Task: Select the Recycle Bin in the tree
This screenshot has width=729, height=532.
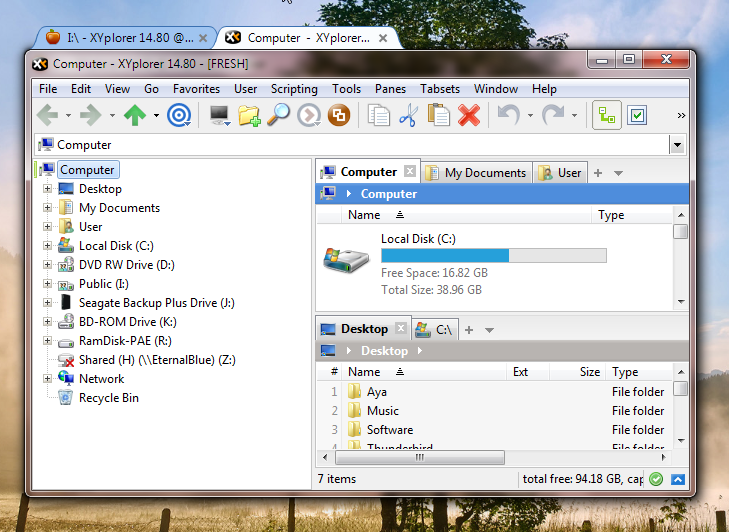Action: coord(108,398)
